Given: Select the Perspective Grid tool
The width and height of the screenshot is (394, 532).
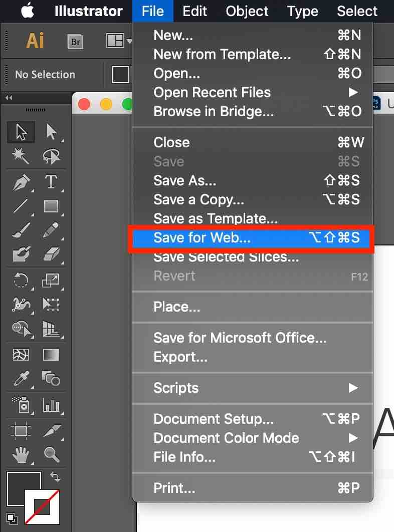Looking at the screenshot, I should pos(51,329).
